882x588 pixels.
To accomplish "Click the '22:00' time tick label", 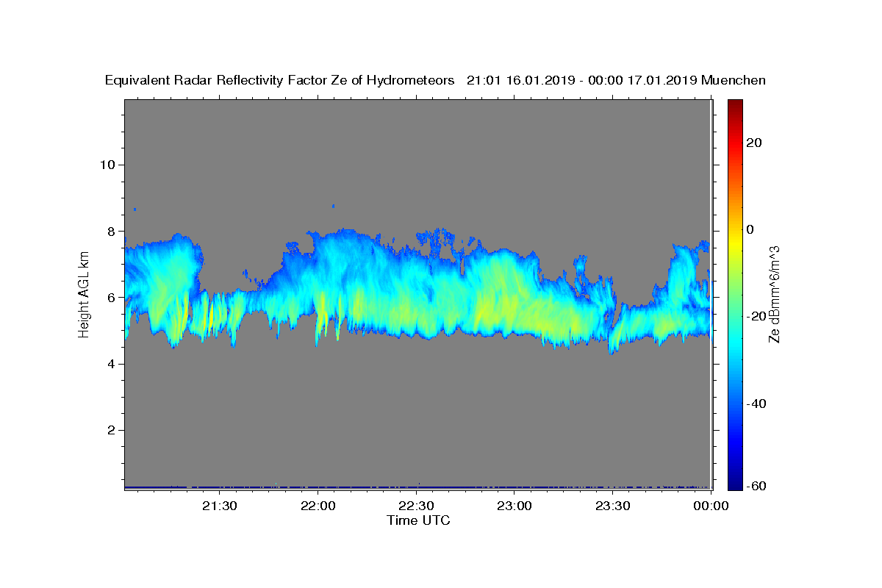I will (318, 506).
